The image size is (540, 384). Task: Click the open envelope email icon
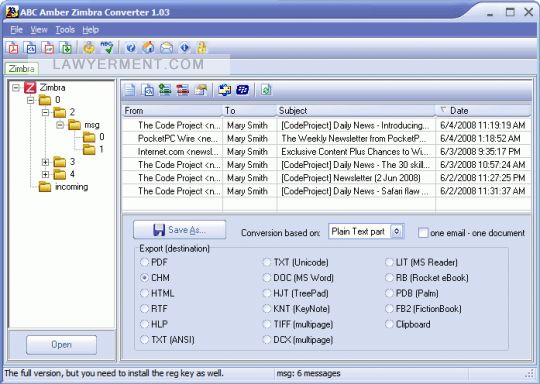(166, 48)
